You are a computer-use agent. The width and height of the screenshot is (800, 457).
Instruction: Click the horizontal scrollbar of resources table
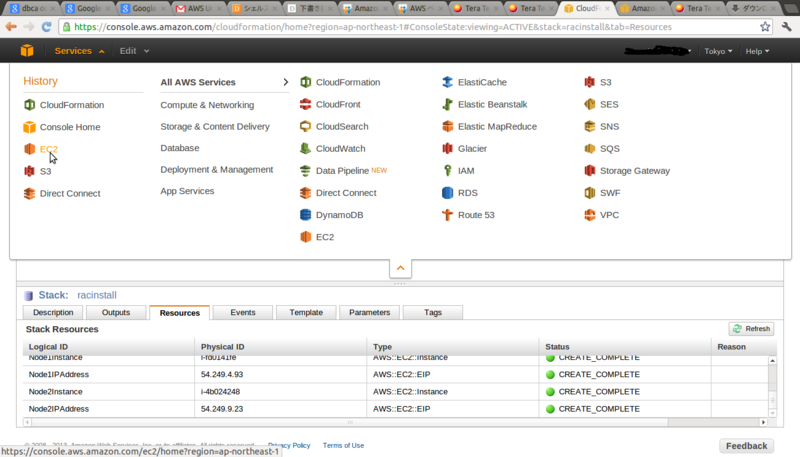click(350, 422)
